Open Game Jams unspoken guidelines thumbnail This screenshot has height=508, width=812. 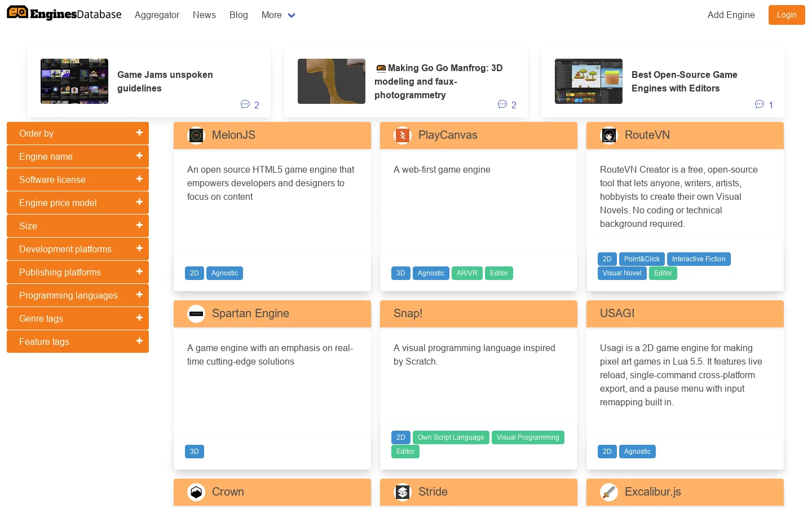tap(74, 81)
